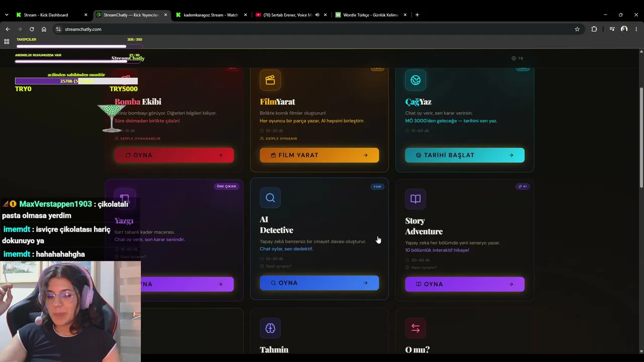Click the 'AI' badge on Story Adventure card
The image size is (644, 362).
click(x=523, y=187)
